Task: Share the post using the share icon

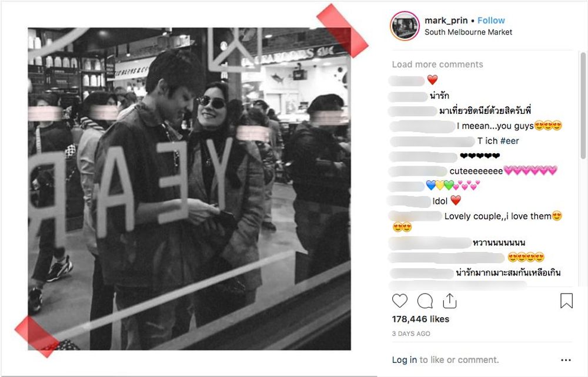Action: pos(450,301)
